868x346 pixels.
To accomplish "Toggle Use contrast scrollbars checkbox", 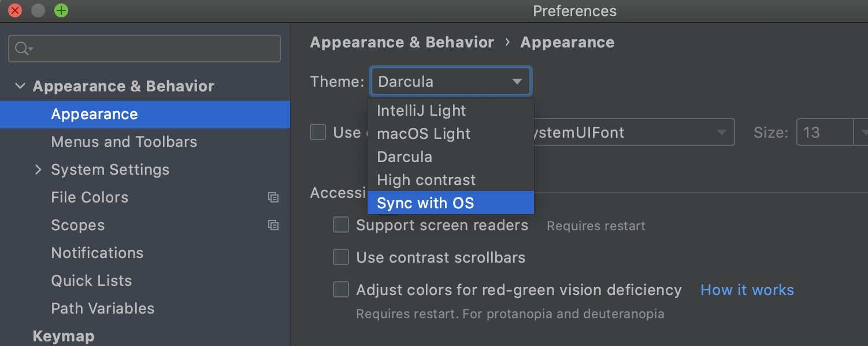I will click(x=341, y=257).
